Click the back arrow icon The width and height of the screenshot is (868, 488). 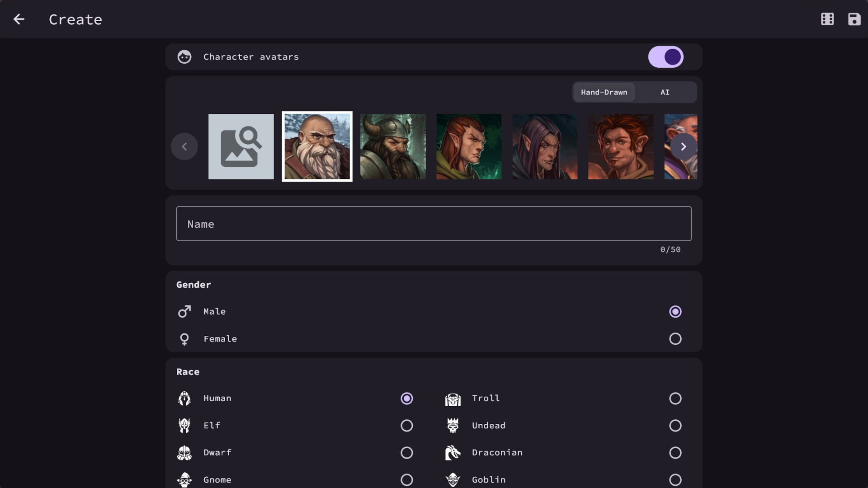coord(19,19)
